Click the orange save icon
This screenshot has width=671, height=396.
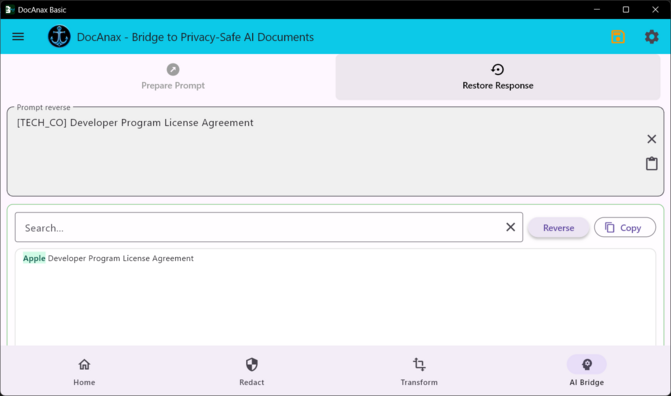click(x=618, y=37)
